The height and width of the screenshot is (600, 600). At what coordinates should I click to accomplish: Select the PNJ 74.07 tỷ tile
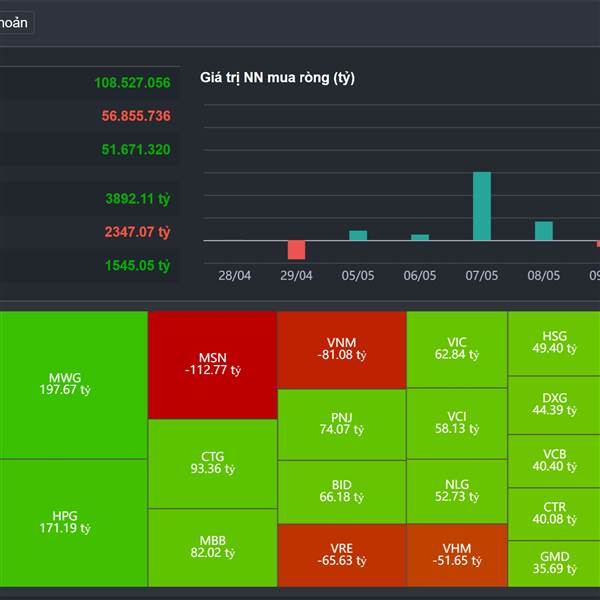coord(341,423)
